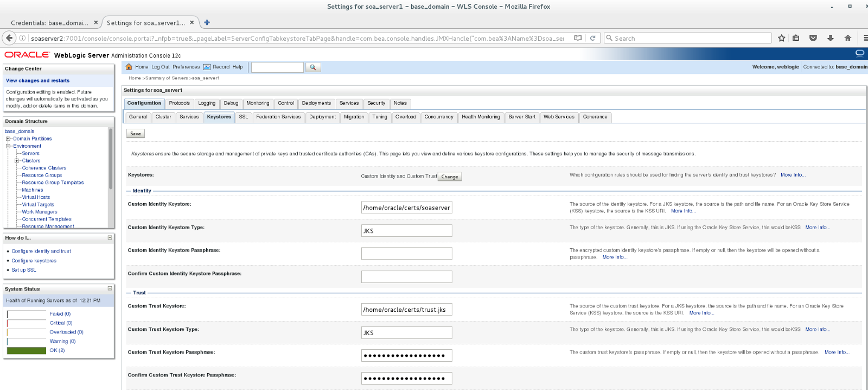Click Custom Trust Keystore path field
The image size is (868, 390).
[406, 310]
